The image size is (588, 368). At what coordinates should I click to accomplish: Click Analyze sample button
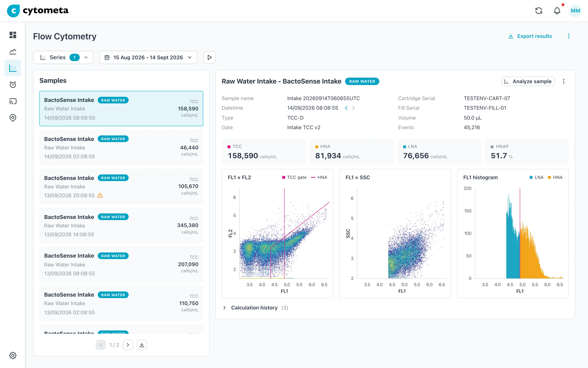click(x=528, y=81)
